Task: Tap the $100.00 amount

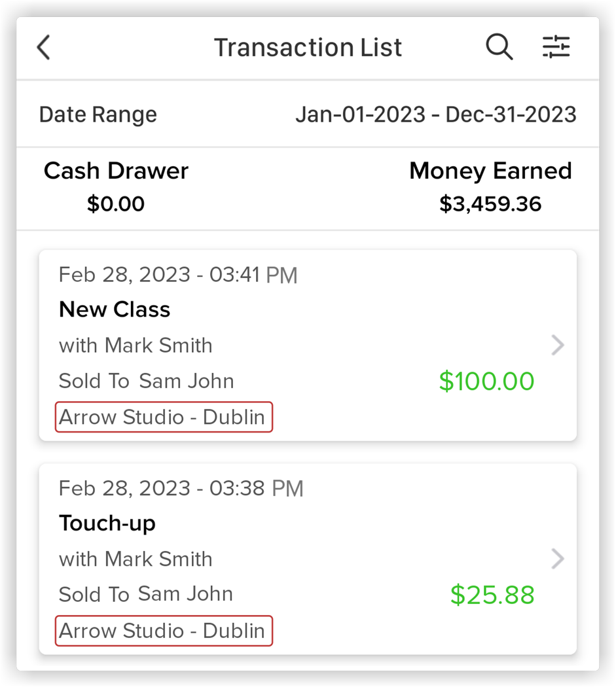Action: pos(486,381)
